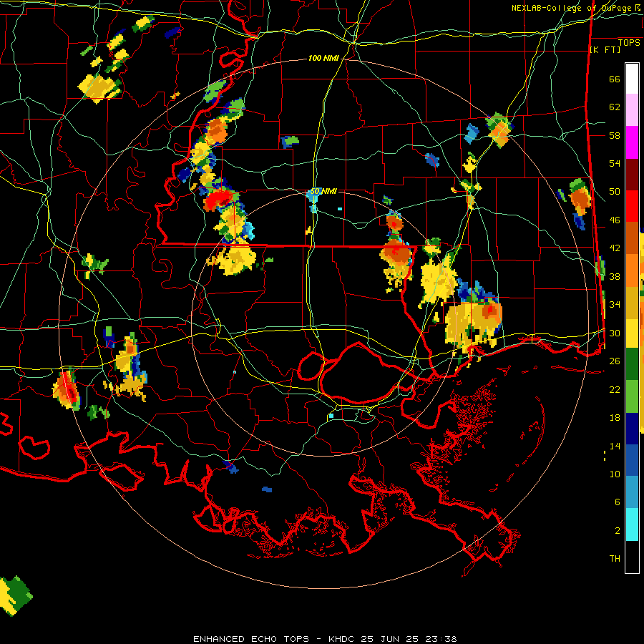Click the light pink legend swatch

click(632, 110)
